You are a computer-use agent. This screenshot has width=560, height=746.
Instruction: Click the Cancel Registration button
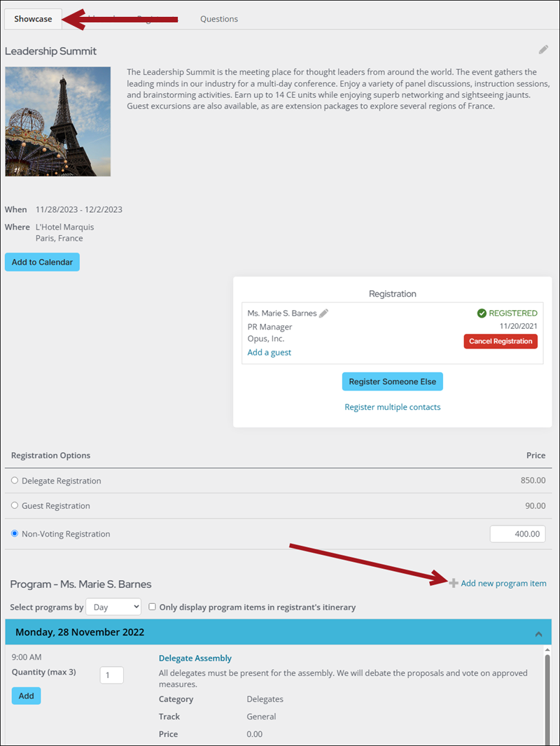pos(500,341)
